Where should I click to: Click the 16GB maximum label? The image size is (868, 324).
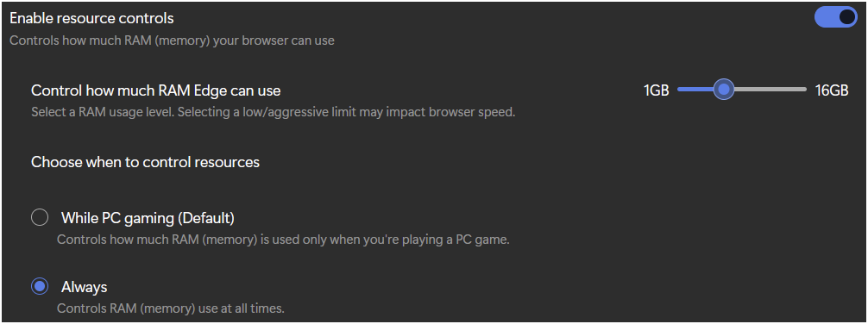click(x=832, y=90)
